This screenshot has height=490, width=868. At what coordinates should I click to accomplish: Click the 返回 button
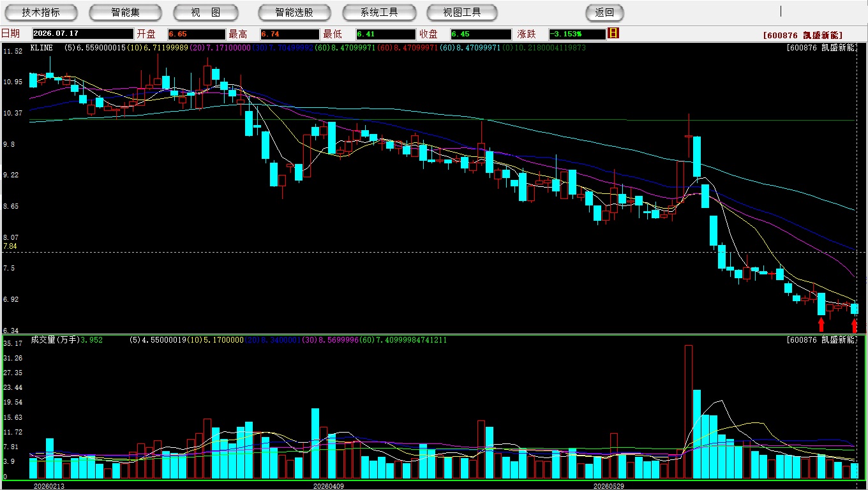tap(604, 12)
